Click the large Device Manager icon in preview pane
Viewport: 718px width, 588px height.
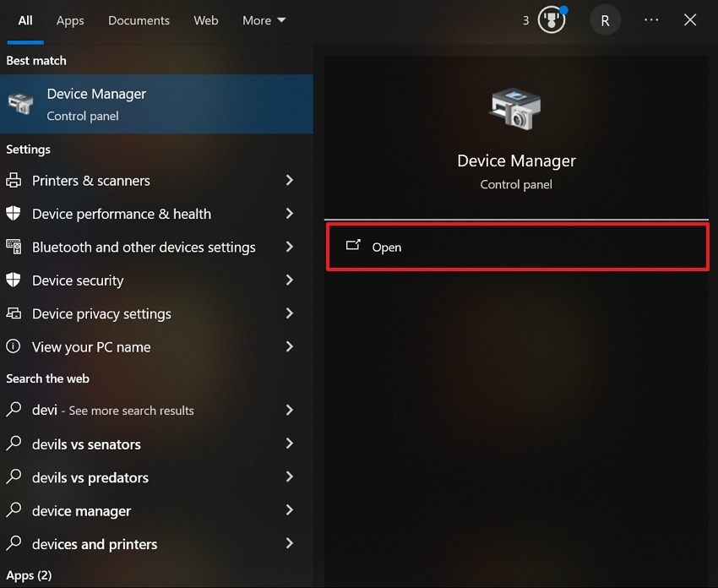click(x=516, y=108)
